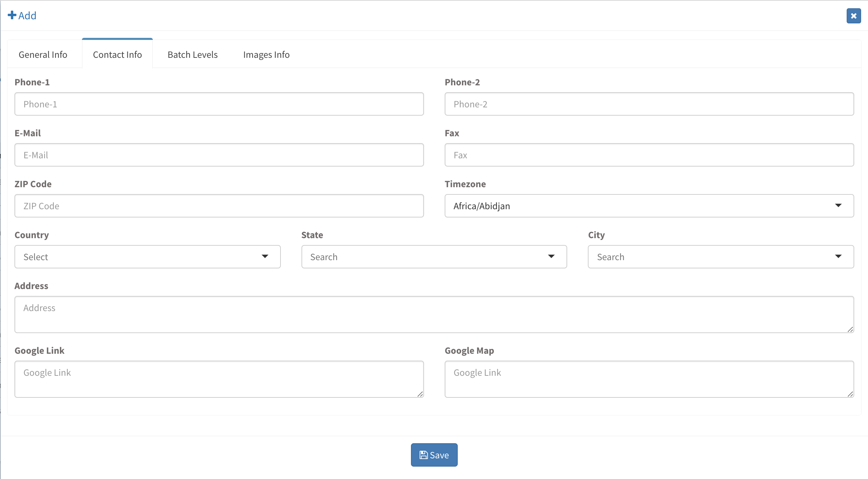Select the Contact Info tab
This screenshot has width=868, height=479.
(x=117, y=55)
